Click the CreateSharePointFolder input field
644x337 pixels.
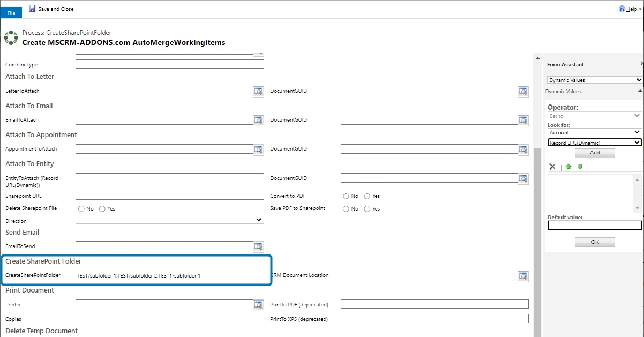(170, 275)
